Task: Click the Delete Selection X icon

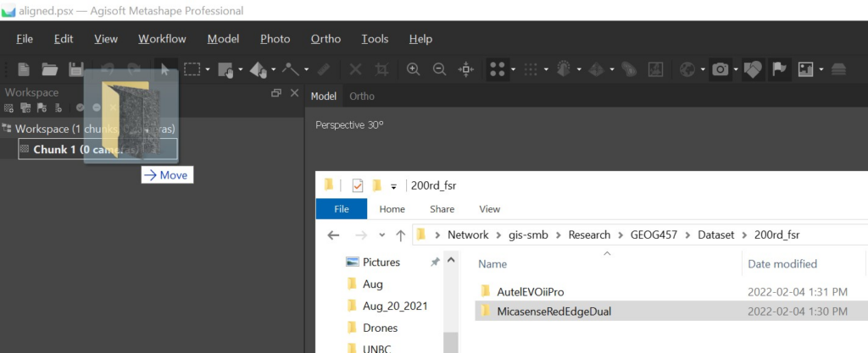Action: [355, 69]
